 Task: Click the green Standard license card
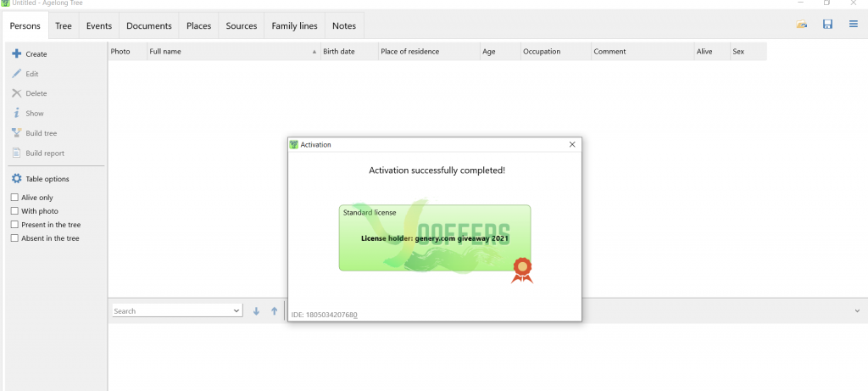coord(435,237)
